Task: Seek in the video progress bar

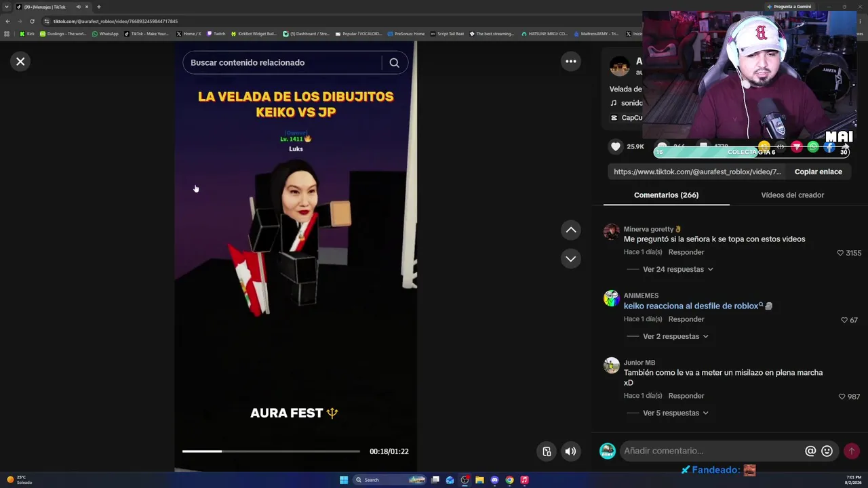Action: point(271,451)
